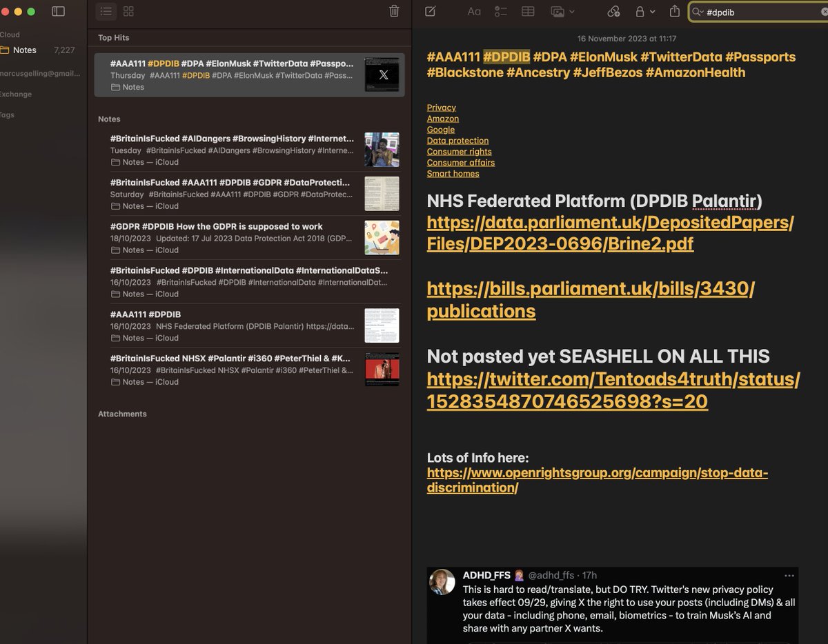Open the Consumer rights link
828x644 pixels.
pos(460,152)
